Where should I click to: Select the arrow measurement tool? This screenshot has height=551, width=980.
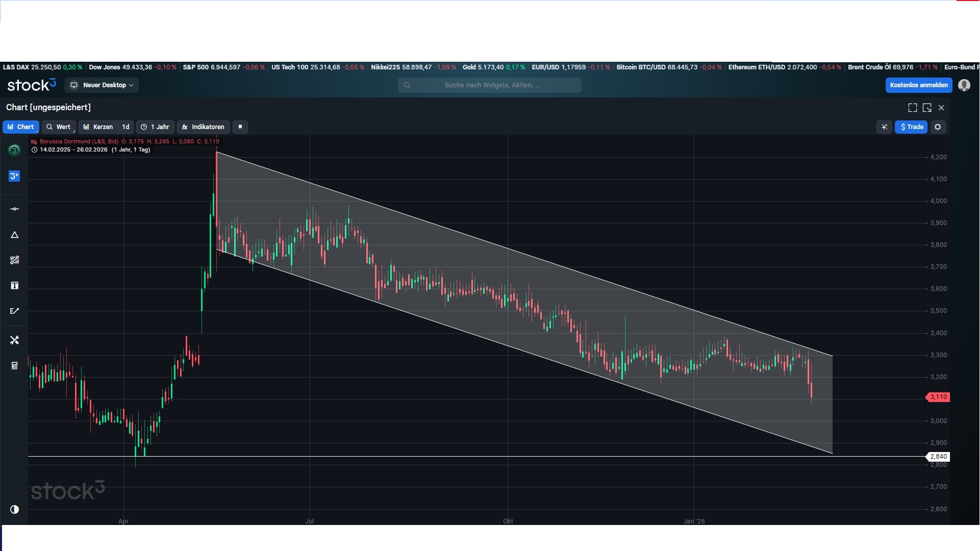[14, 311]
